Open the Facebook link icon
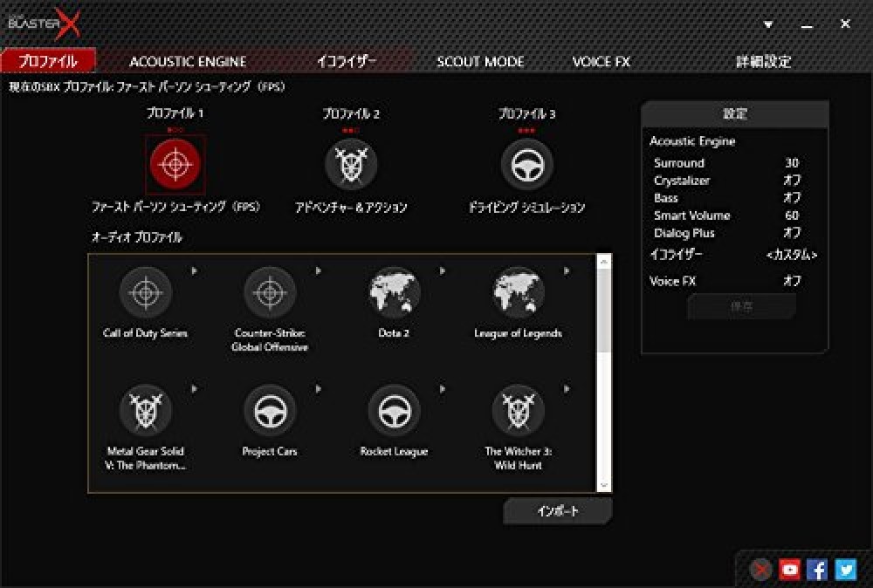The width and height of the screenshot is (873, 588). (817, 569)
